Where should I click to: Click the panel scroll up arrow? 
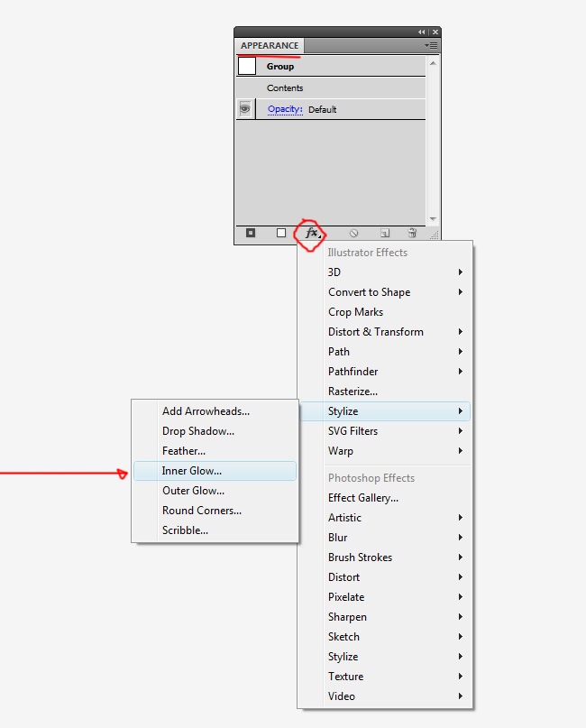[433, 63]
